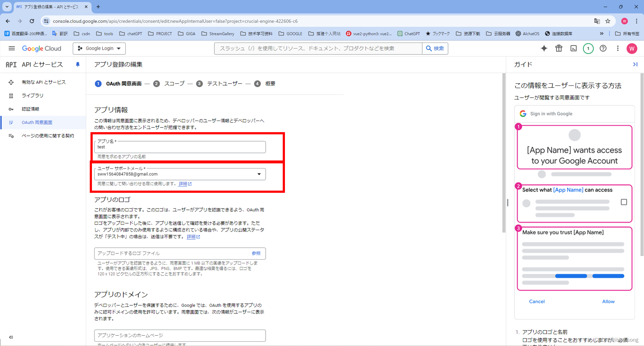Open the help question mark icon
Screen dimensions: 644x346
(x=603, y=48)
